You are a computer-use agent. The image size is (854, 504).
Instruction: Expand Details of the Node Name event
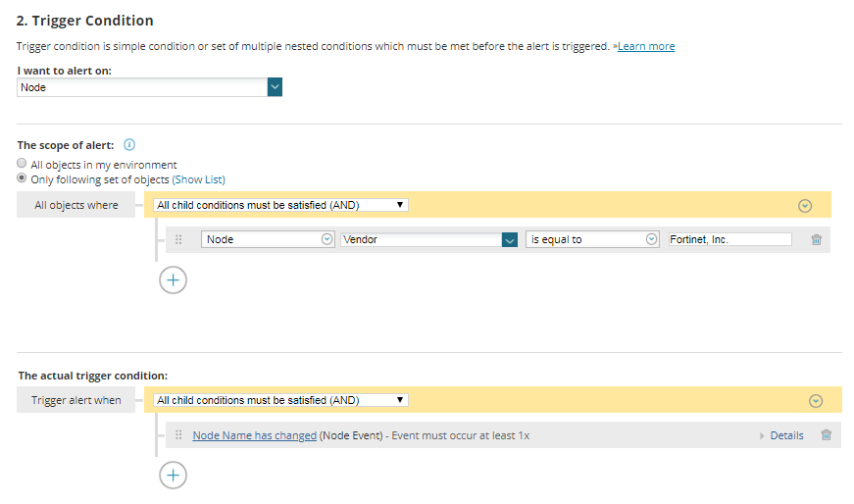point(781,435)
